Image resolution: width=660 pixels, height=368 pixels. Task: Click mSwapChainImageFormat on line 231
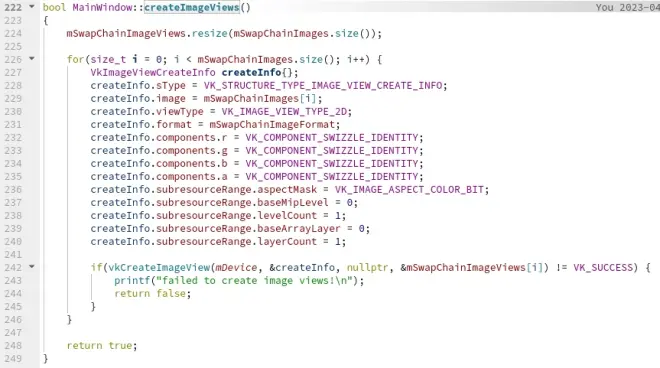tap(272, 125)
